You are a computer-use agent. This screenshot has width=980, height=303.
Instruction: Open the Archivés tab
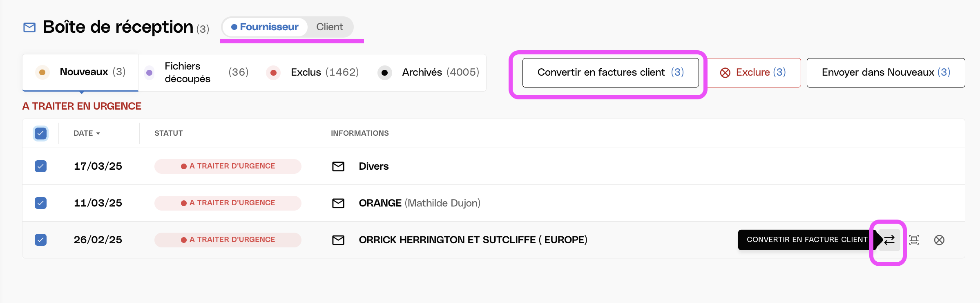(x=428, y=72)
